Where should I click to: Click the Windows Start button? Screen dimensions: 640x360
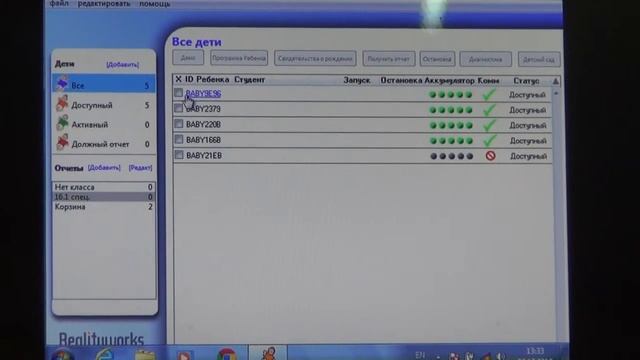tap(62, 355)
